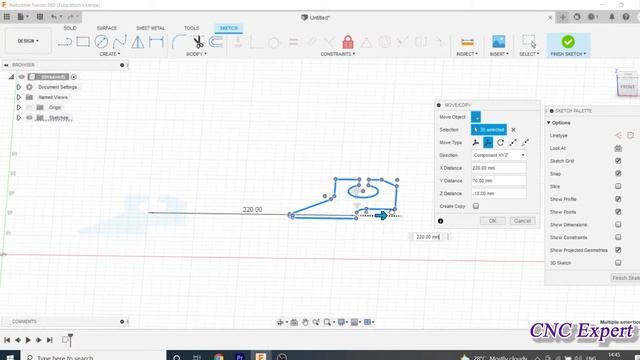Image resolution: width=640 pixels, height=360 pixels.
Task: Select the Circle sketch tool
Action: tap(101, 42)
